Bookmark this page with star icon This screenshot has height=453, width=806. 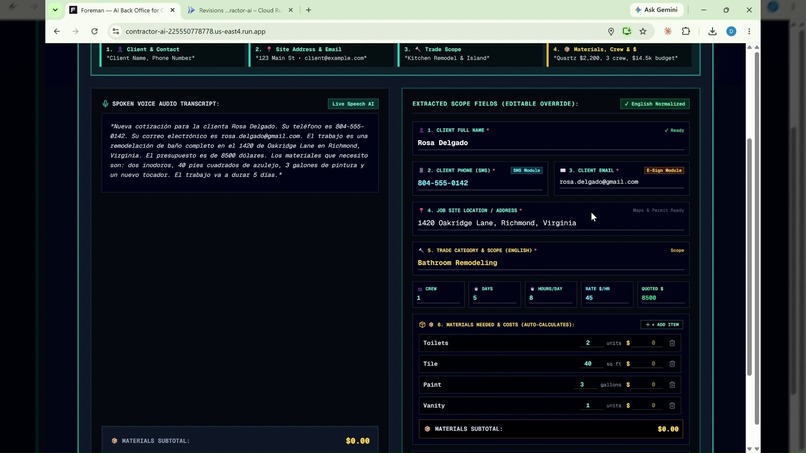[643, 31]
